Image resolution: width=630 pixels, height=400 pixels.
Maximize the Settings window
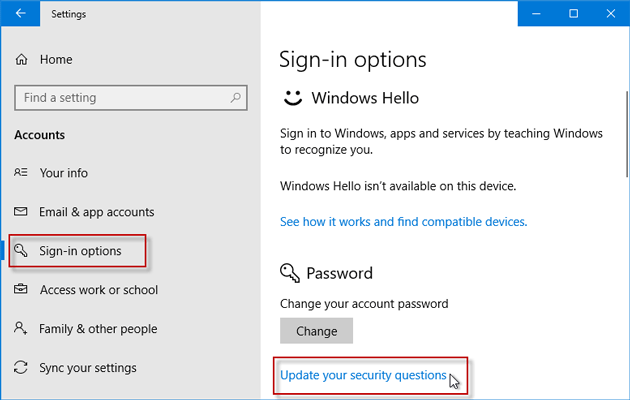(x=573, y=14)
